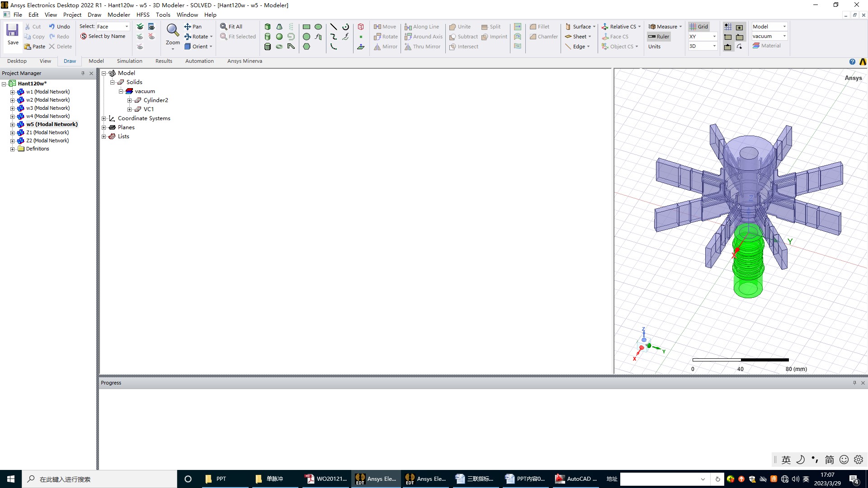Expand the w1 (Modal Network) design
The width and height of the screenshot is (868, 488).
coord(12,92)
